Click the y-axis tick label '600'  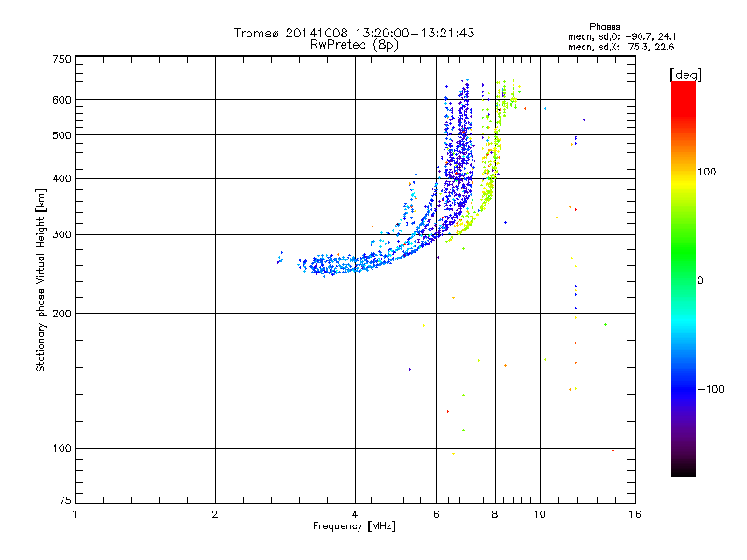point(63,100)
